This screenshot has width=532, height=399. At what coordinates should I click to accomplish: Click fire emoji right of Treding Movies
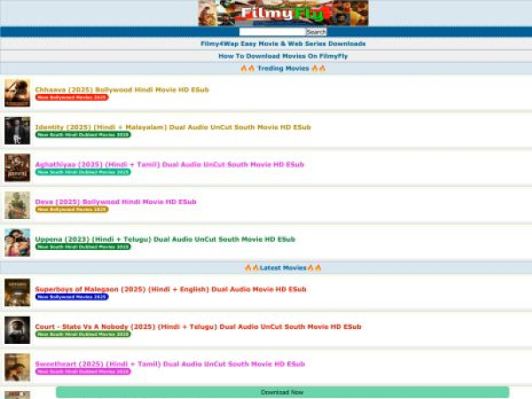(x=318, y=68)
